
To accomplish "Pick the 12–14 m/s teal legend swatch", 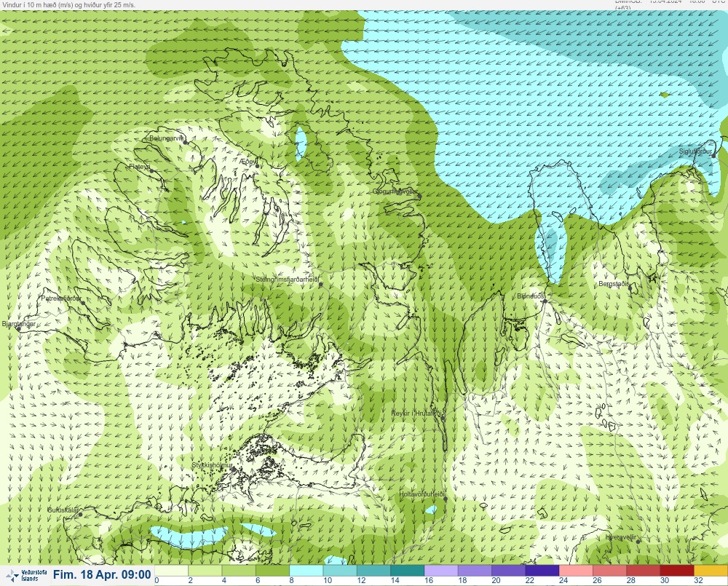I will point(373,570).
